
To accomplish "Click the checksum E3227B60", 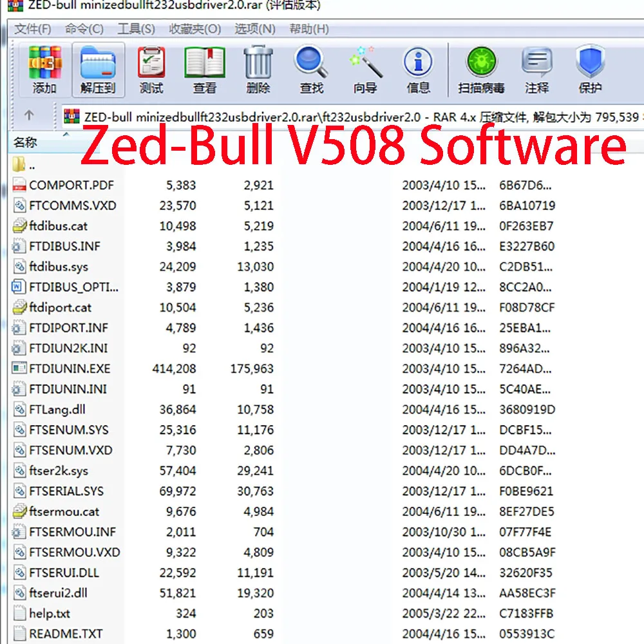I will tap(527, 246).
